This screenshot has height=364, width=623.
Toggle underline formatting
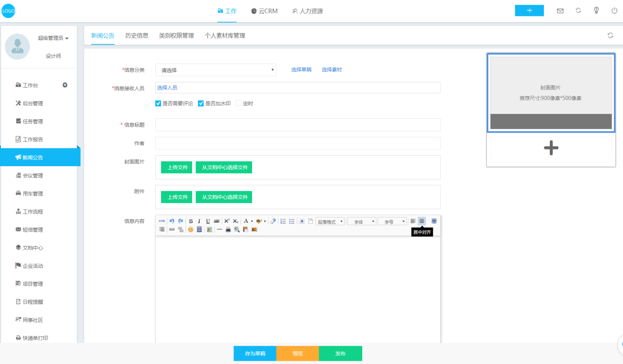point(208,221)
